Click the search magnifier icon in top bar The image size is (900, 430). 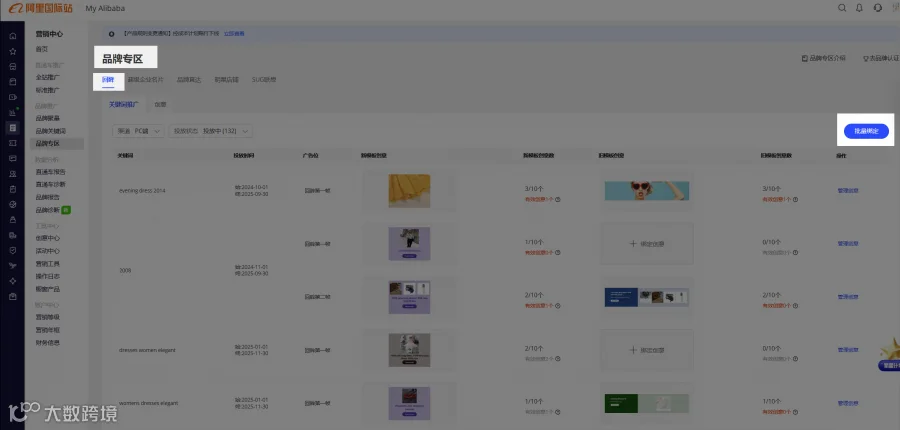[842, 8]
